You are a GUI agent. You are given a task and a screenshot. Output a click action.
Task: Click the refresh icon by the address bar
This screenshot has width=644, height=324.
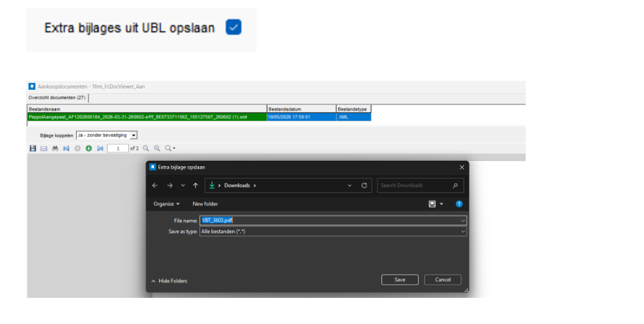pos(364,185)
